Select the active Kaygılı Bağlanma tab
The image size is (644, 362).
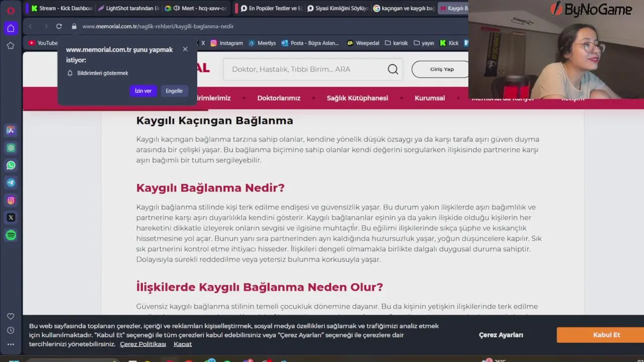[453, 8]
